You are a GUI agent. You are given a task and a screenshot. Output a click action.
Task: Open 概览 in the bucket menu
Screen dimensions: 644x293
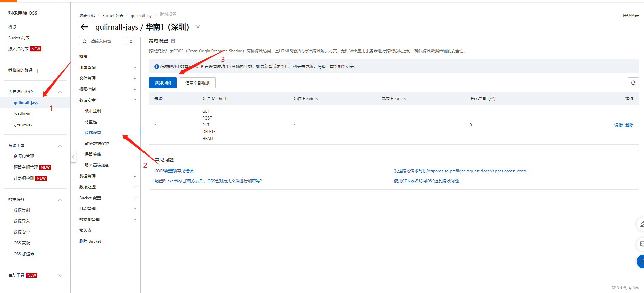83,57
